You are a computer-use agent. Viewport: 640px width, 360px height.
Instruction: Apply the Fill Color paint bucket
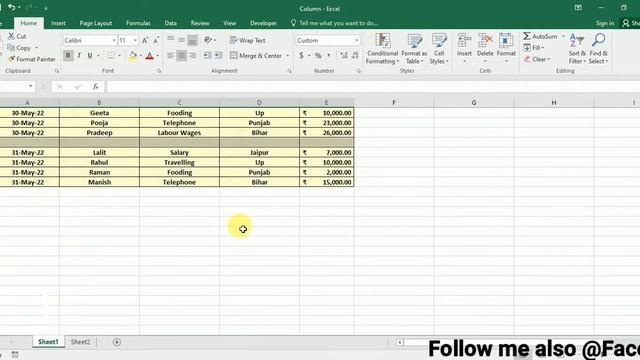[x=133, y=56]
